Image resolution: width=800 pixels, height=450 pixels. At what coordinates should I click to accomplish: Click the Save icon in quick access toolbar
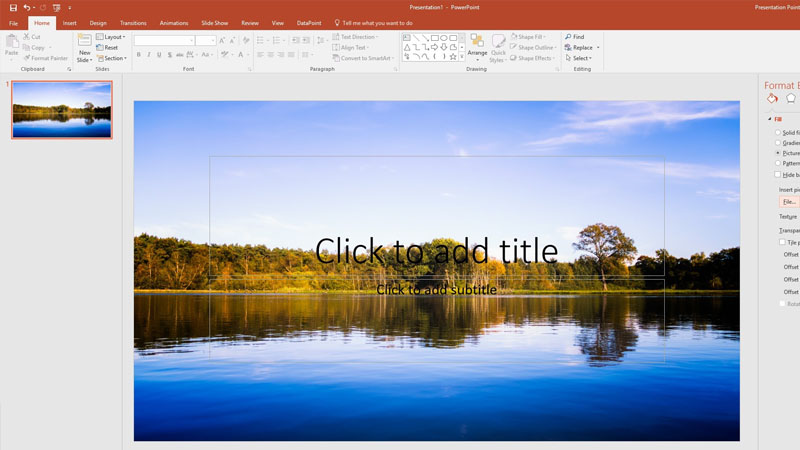coord(13,7)
